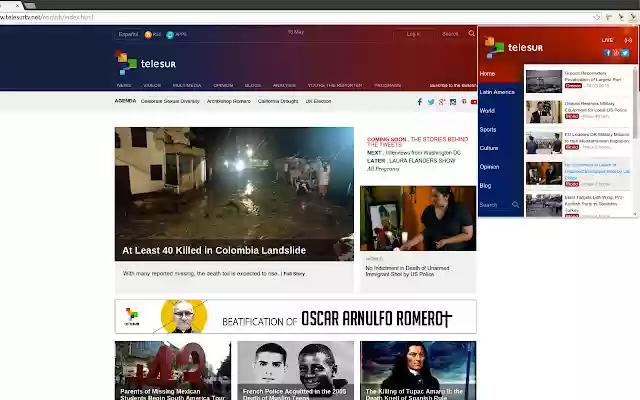Open Full Story link for Colombia landslide
This screenshot has height=400, width=640.
[294, 274]
